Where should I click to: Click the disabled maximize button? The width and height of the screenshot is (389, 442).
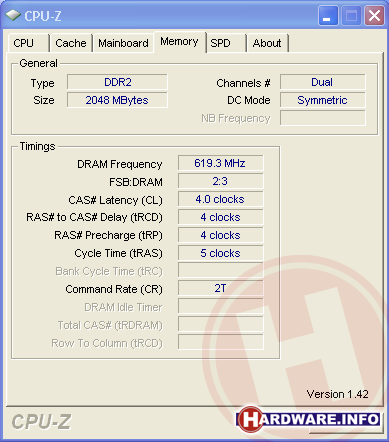(x=351, y=15)
